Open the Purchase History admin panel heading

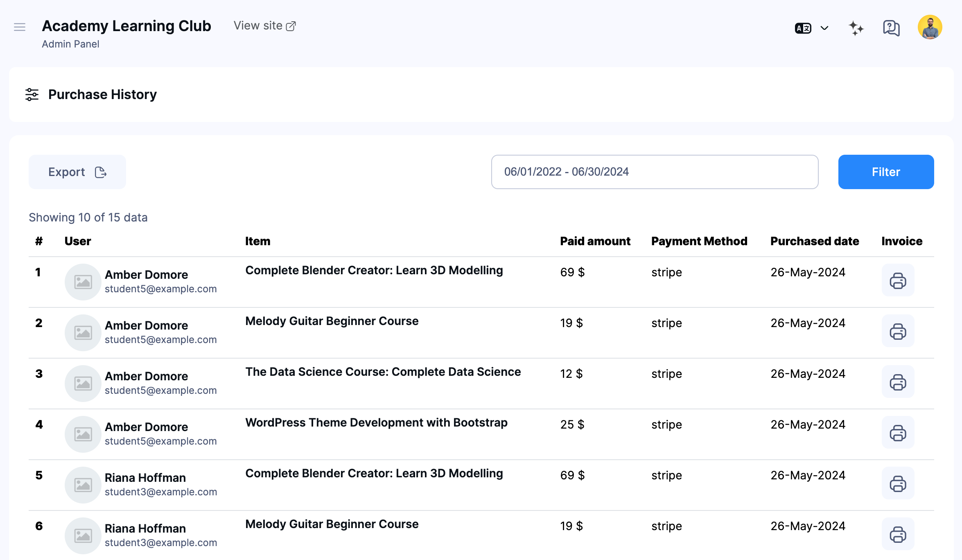tap(102, 94)
